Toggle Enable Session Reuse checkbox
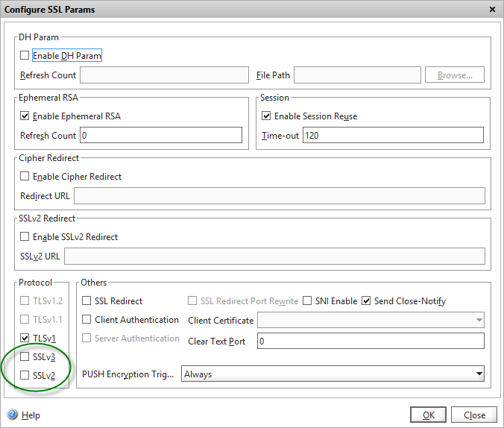The height and width of the screenshot is (428, 504). (x=267, y=116)
